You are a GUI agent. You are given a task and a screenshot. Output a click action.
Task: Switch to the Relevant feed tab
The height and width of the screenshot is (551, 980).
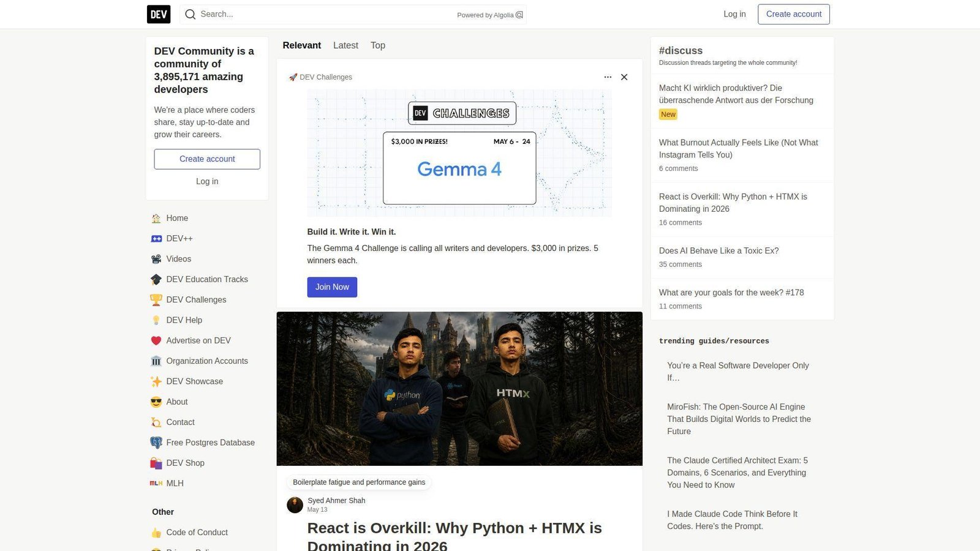pos(301,45)
